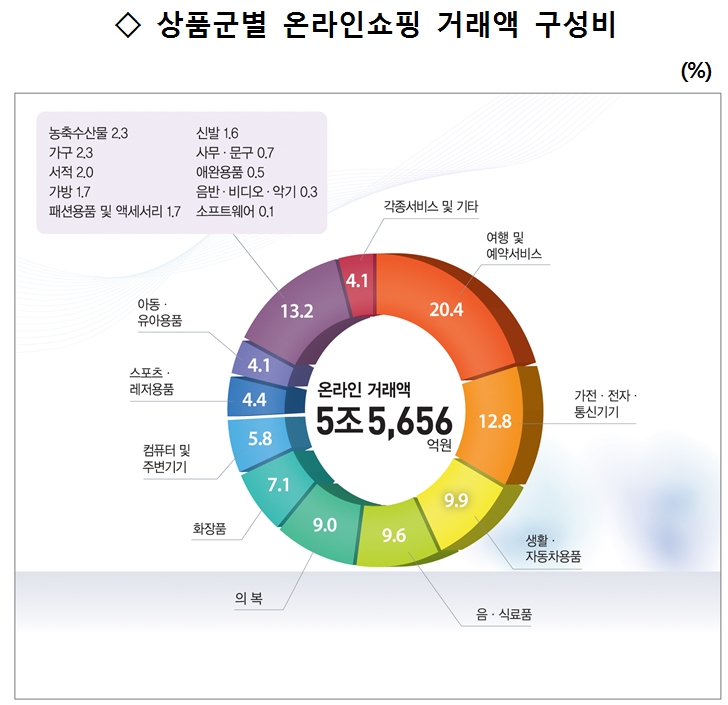Select the 7.1 teal cosmetics segment
728x705 pixels.
(278, 485)
